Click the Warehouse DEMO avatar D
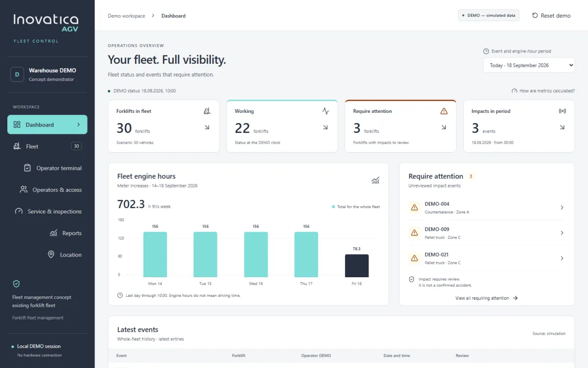The height and width of the screenshot is (368, 588). coord(17,75)
